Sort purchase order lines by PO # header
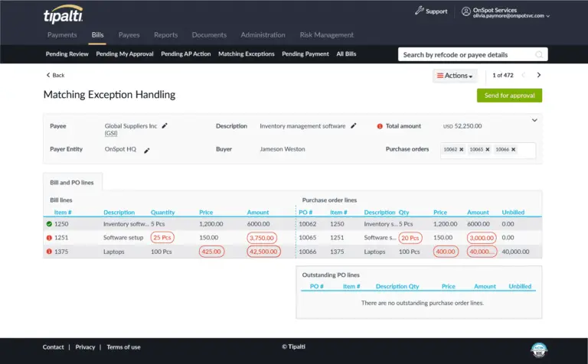This screenshot has height=364, width=588. pyautogui.click(x=305, y=213)
